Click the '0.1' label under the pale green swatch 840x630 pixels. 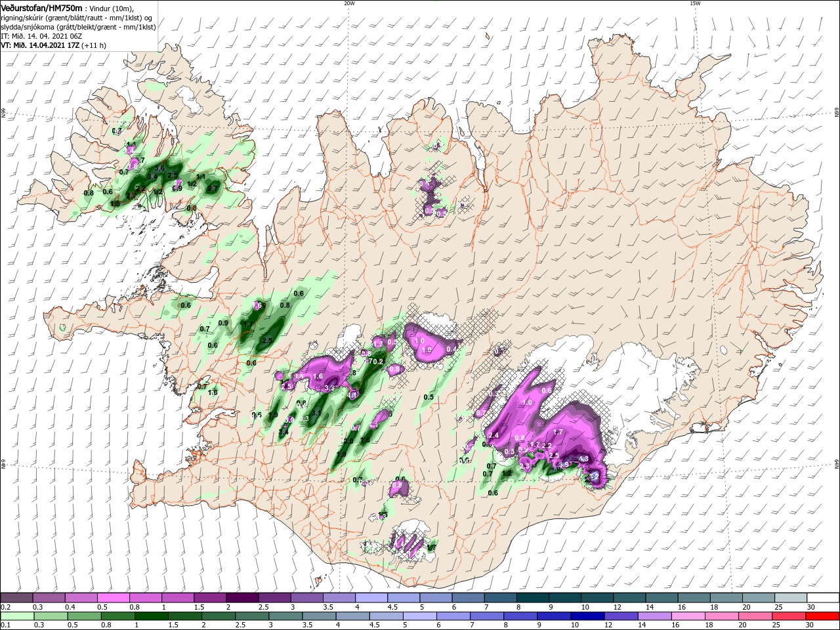coord(6,625)
